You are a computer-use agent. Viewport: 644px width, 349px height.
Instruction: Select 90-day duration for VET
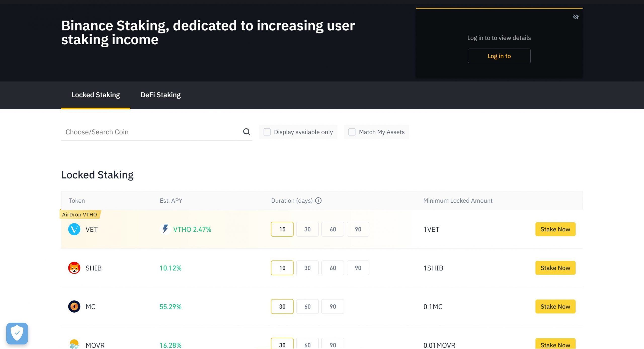358,229
